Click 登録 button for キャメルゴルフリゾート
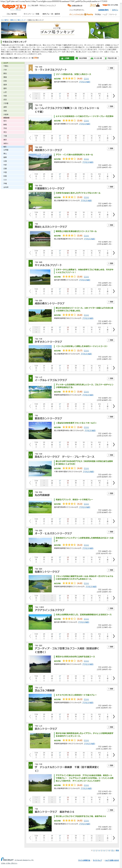Screen dimensions: 122x868 (111, 263)
